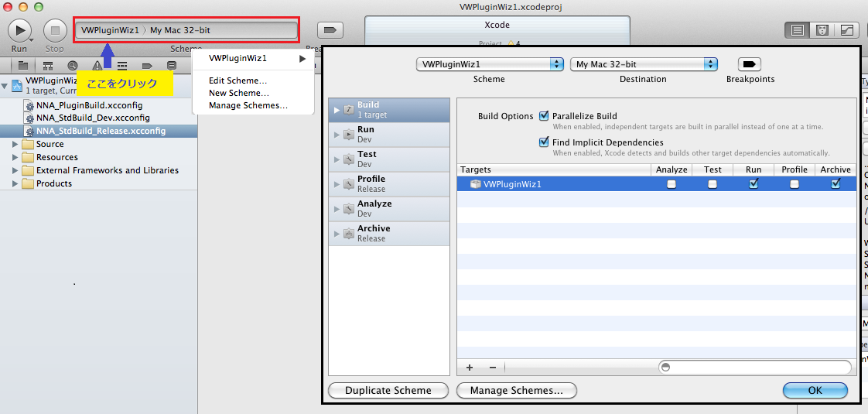868x414 pixels.
Task: Open the Log navigator icon
Action: pos(172,65)
